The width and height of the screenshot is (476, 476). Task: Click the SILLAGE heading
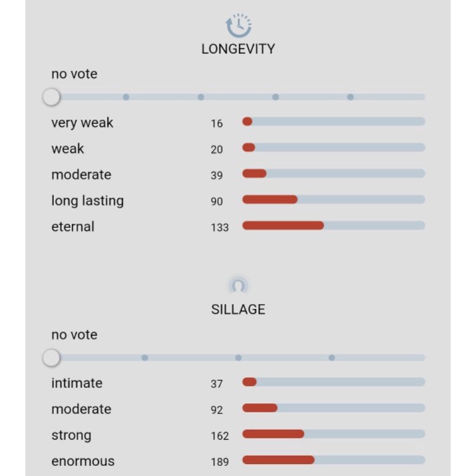(238, 310)
